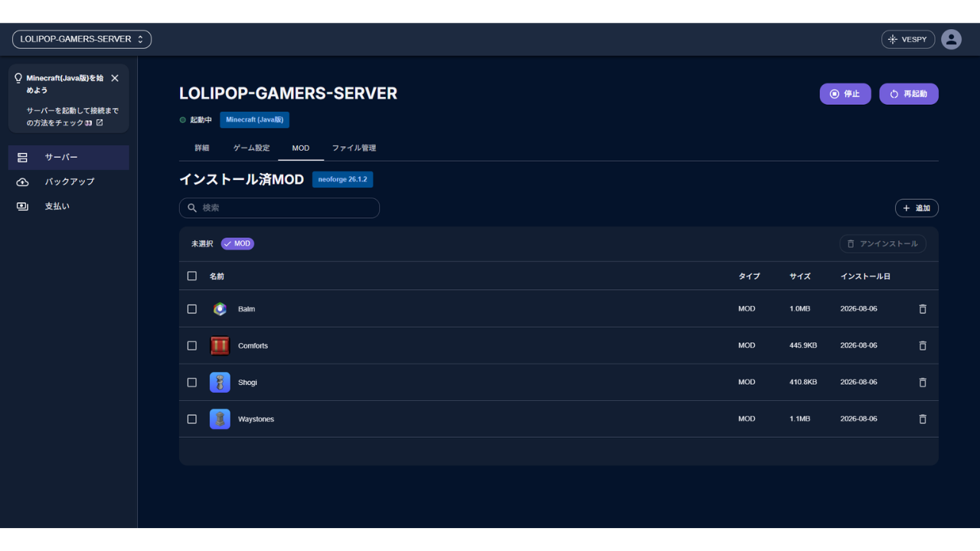Click the Comforts mod name

tap(253, 346)
